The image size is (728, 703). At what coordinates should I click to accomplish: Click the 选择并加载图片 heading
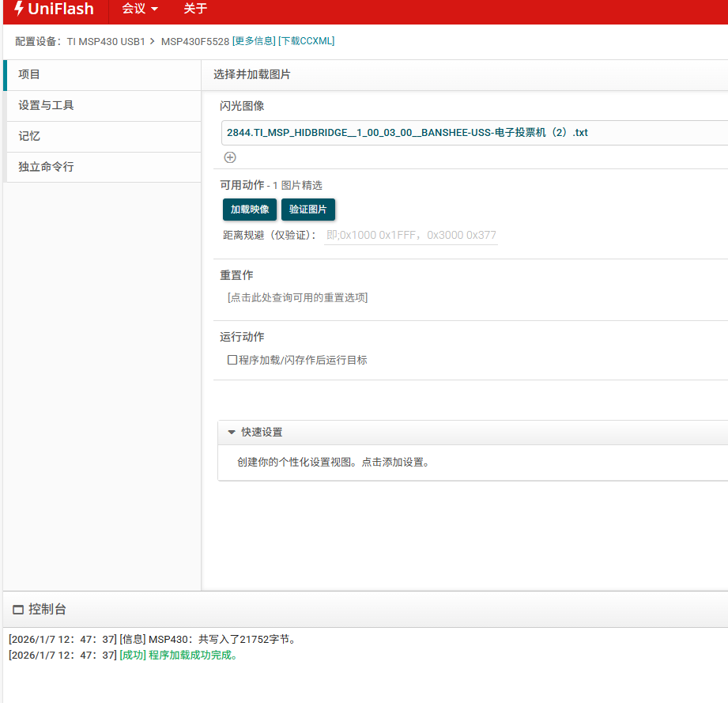pos(252,75)
